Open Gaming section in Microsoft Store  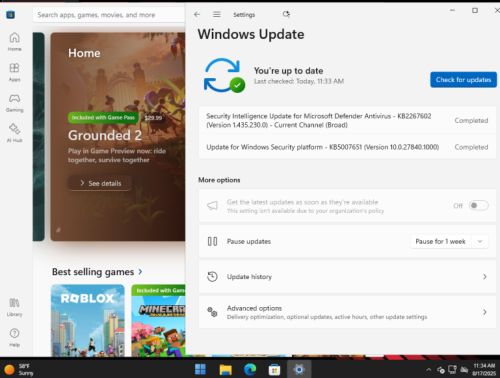pos(14,103)
